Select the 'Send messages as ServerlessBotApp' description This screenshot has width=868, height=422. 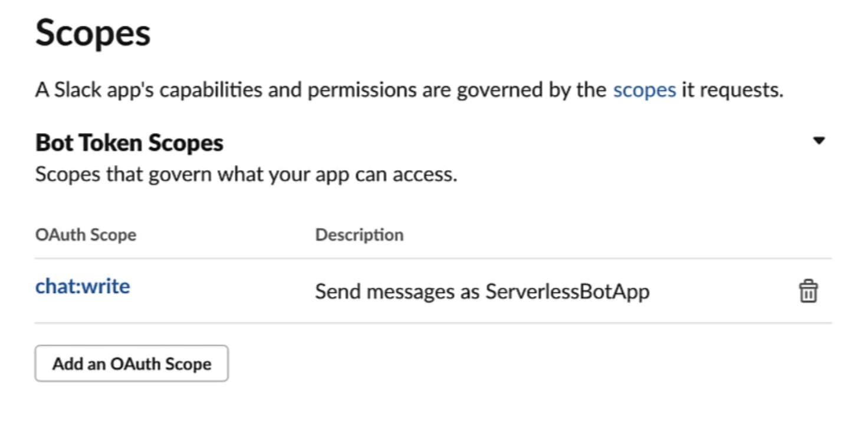click(x=482, y=292)
